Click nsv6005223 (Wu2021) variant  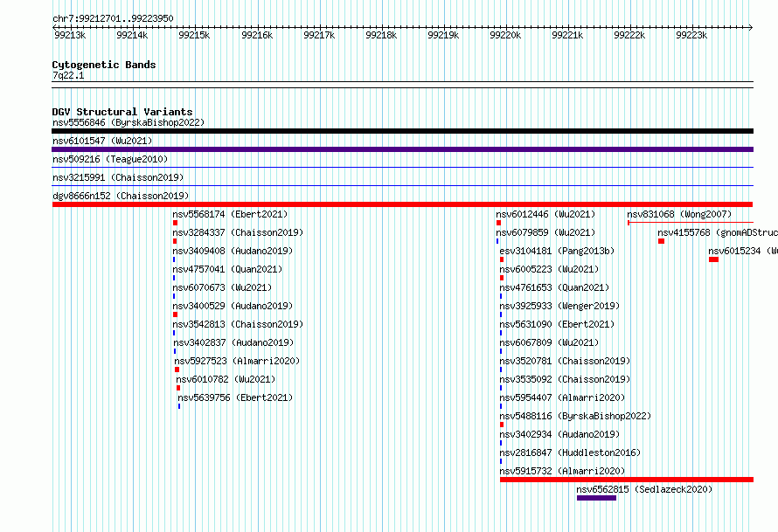(x=549, y=269)
